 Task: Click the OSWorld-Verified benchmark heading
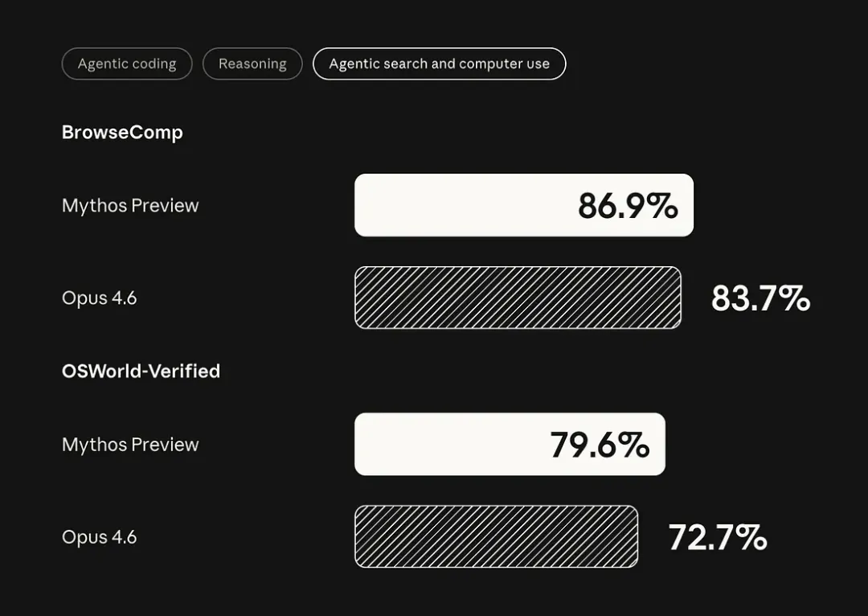tap(141, 372)
